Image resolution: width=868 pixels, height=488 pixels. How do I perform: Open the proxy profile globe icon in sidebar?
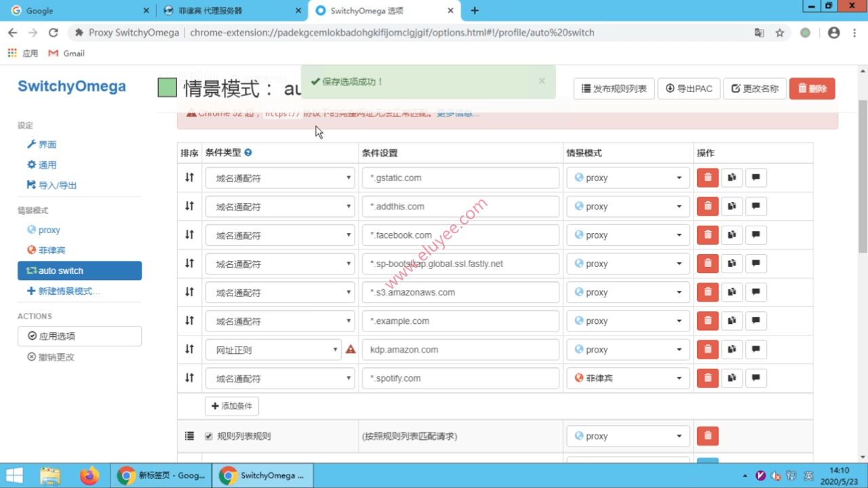point(33,230)
